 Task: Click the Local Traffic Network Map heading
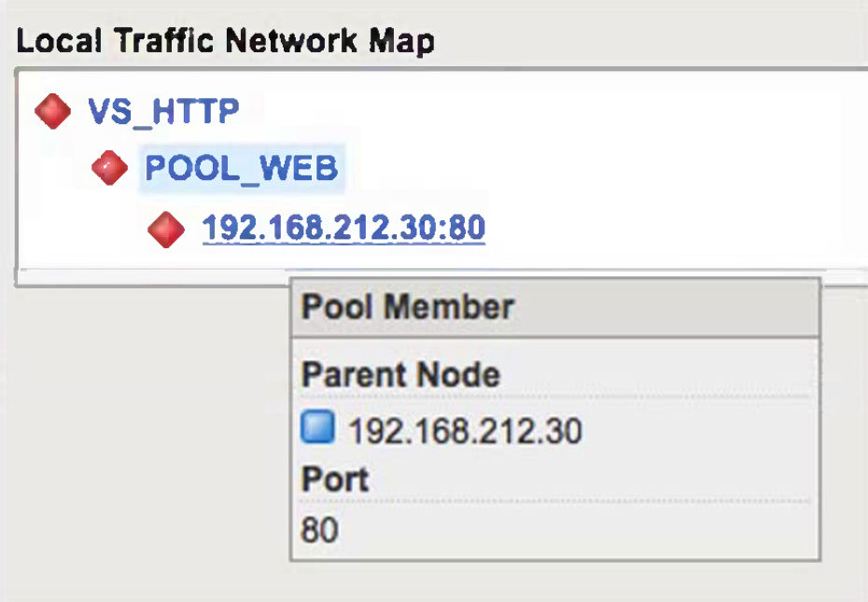tap(225, 41)
